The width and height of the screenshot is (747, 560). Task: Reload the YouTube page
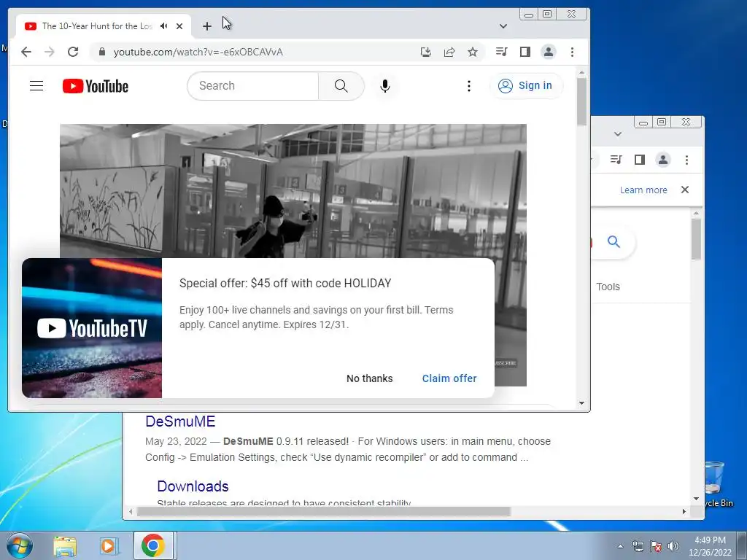point(73,52)
